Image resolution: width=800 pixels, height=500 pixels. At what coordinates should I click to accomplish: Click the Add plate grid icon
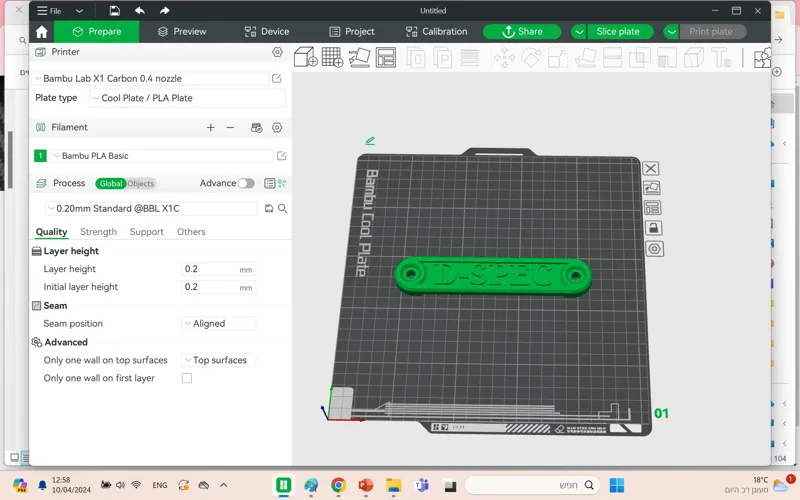pyautogui.click(x=332, y=57)
